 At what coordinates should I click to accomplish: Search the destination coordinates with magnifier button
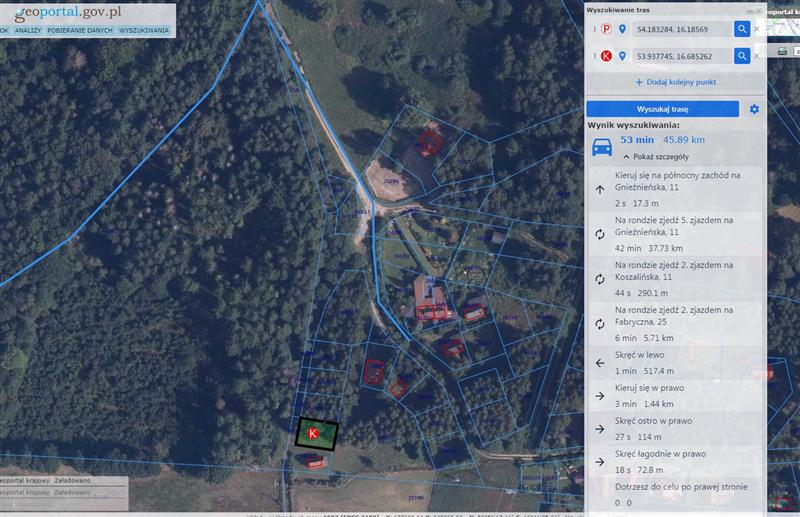[741, 57]
